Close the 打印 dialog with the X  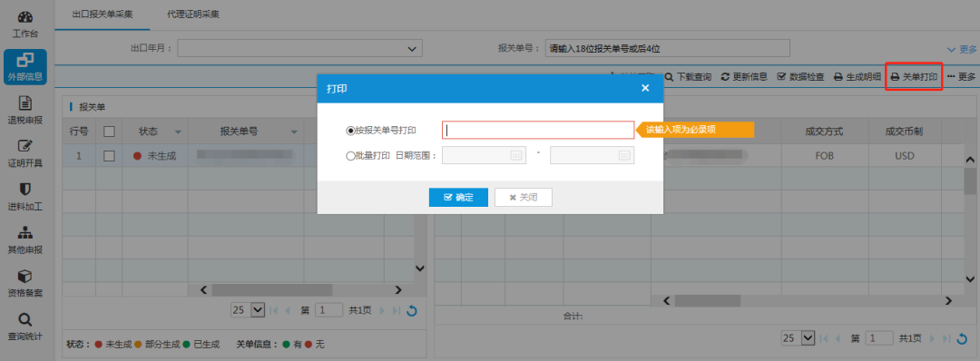click(x=645, y=88)
